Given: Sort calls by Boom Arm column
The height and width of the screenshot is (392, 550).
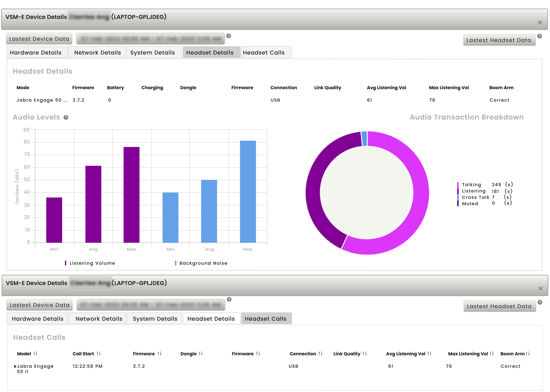Looking at the screenshot, I should tap(527, 354).
